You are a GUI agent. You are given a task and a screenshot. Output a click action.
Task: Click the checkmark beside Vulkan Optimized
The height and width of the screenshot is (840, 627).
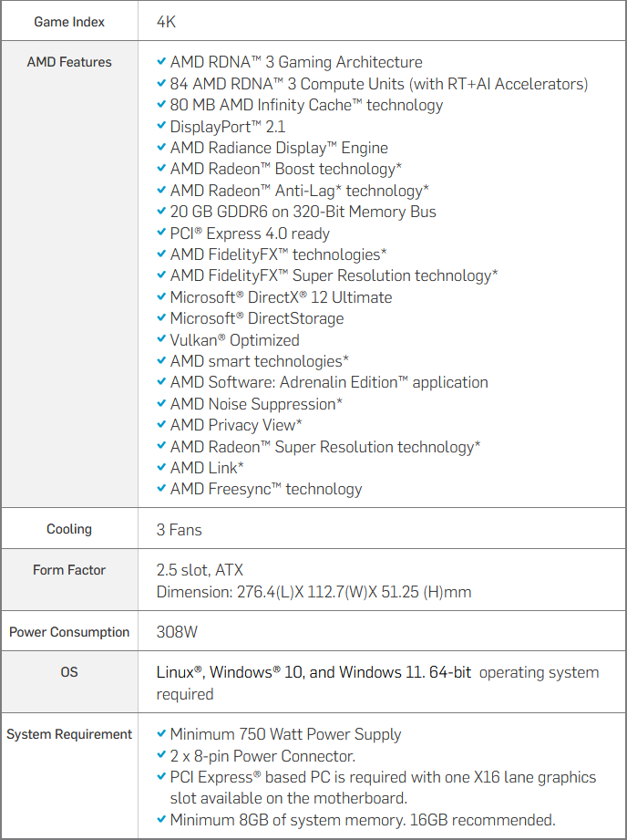click(161, 339)
